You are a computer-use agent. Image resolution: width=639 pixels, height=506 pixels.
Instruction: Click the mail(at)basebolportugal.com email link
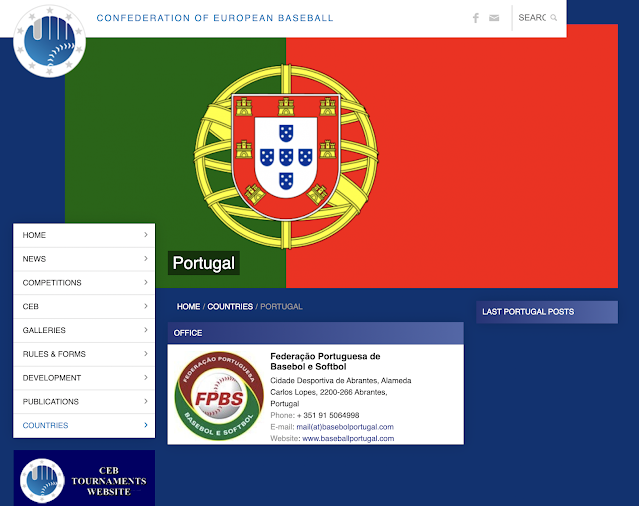(x=345, y=427)
